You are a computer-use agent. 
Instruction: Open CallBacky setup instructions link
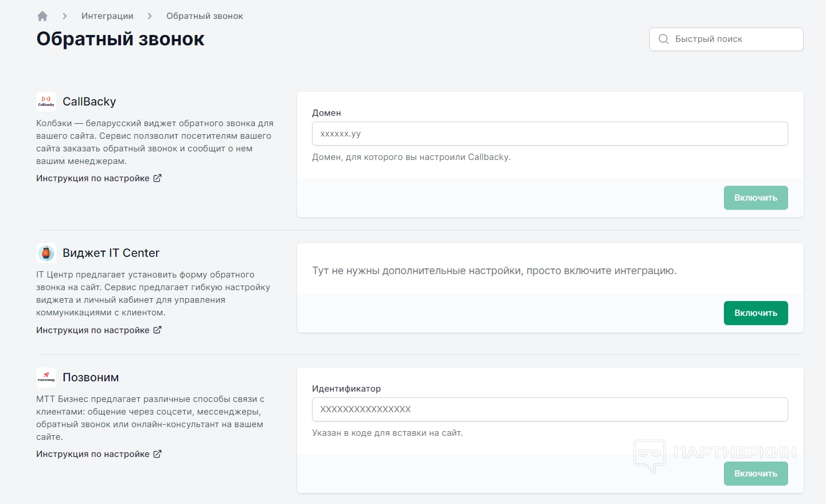point(93,178)
